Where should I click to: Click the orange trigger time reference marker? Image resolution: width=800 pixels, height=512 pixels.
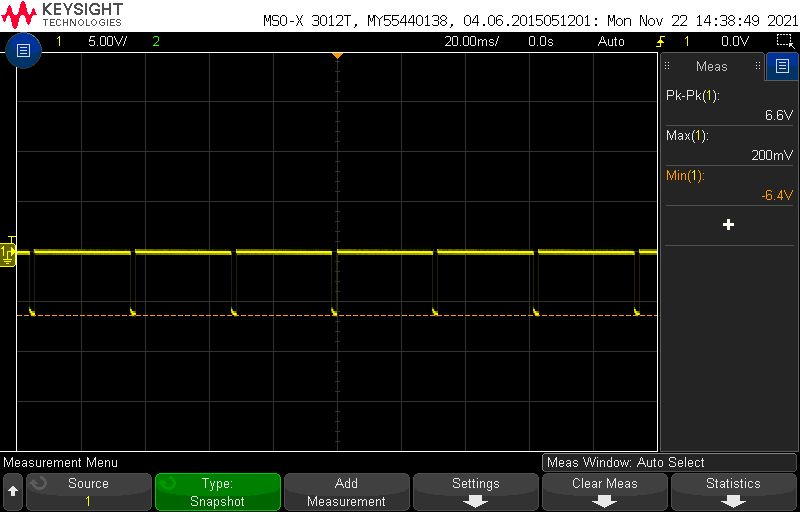[337, 55]
